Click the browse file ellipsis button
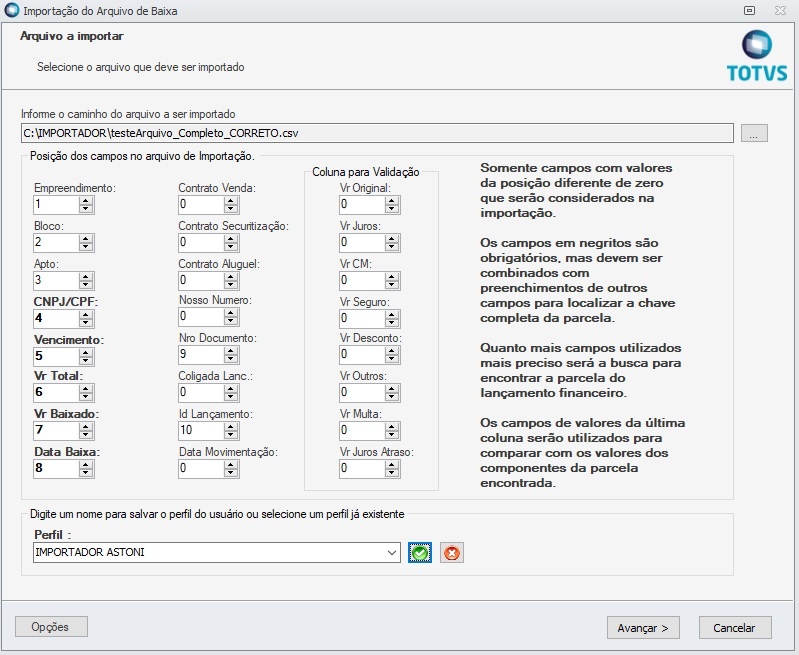The height and width of the screenshot is (655, 799). (754, 133)
